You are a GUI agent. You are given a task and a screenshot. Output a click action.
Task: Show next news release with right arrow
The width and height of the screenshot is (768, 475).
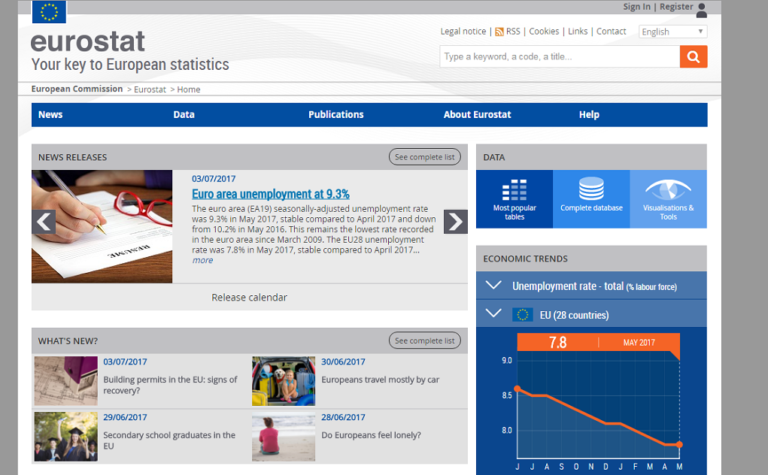[456, 222]
